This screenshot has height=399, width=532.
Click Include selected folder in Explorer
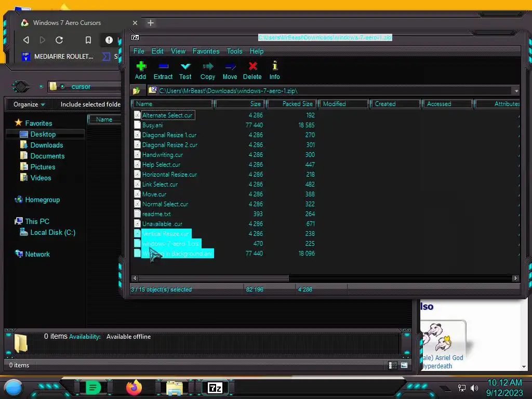pos(90,104)
